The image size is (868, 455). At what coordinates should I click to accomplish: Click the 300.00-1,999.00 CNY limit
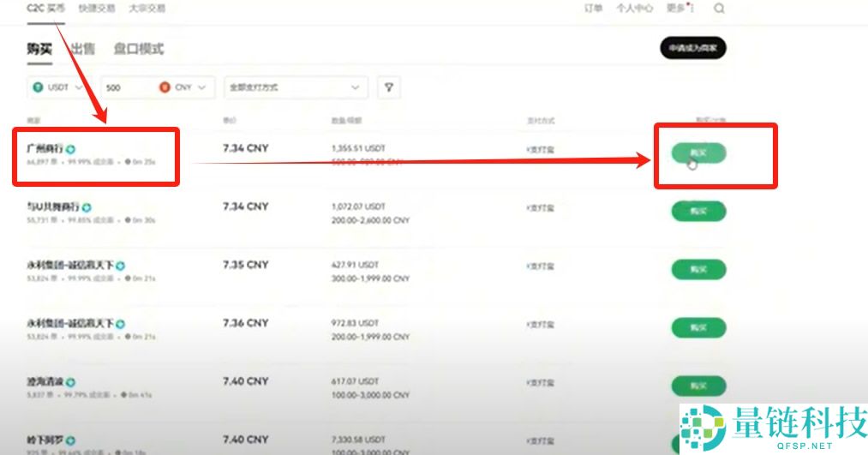click(x=370, y=278)
